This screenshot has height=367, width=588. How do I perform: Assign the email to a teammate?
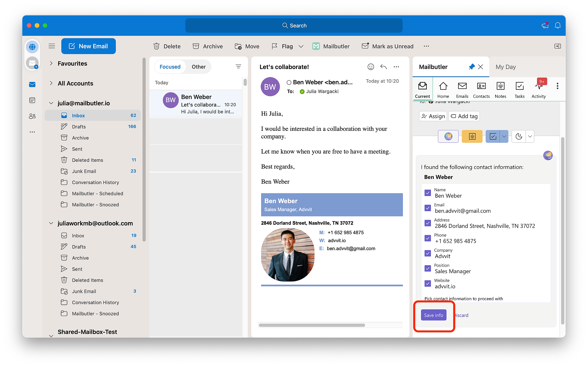click(x=433, y=116)
